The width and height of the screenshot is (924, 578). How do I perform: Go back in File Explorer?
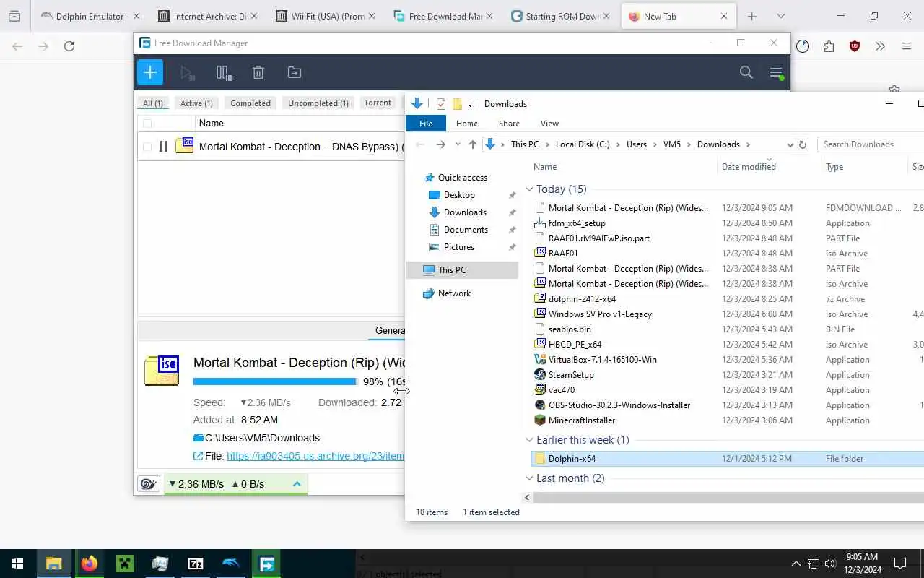[x=420, y=144]
